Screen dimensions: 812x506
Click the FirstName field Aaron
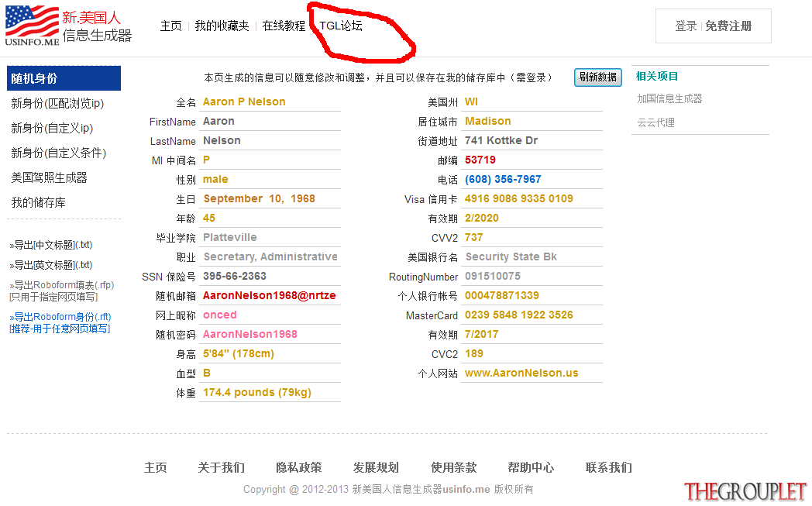(270, 121)
